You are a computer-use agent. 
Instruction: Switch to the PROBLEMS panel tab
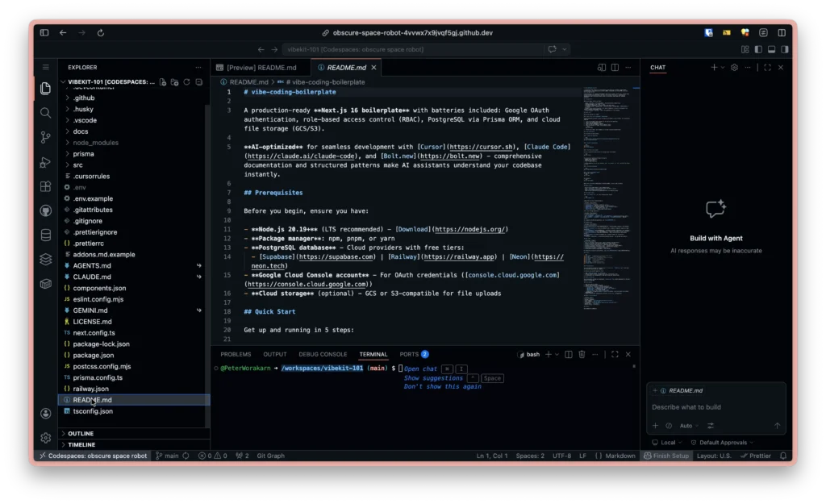click(236, 355)
